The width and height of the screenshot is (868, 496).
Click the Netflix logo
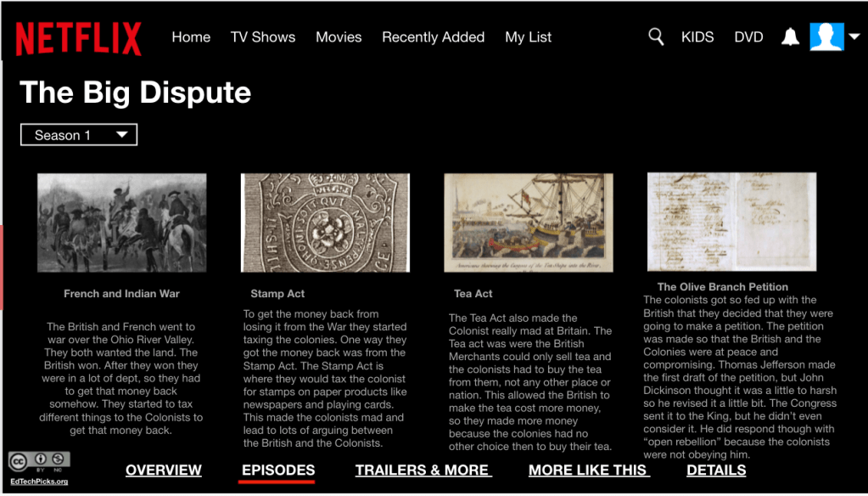pyautogui.click(x=78, y=38)
